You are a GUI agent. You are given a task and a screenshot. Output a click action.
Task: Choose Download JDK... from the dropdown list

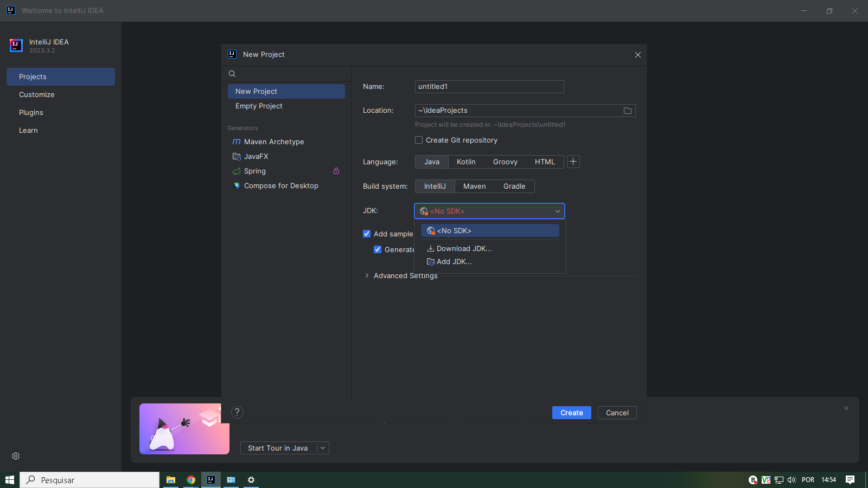[x=490, y=248]
